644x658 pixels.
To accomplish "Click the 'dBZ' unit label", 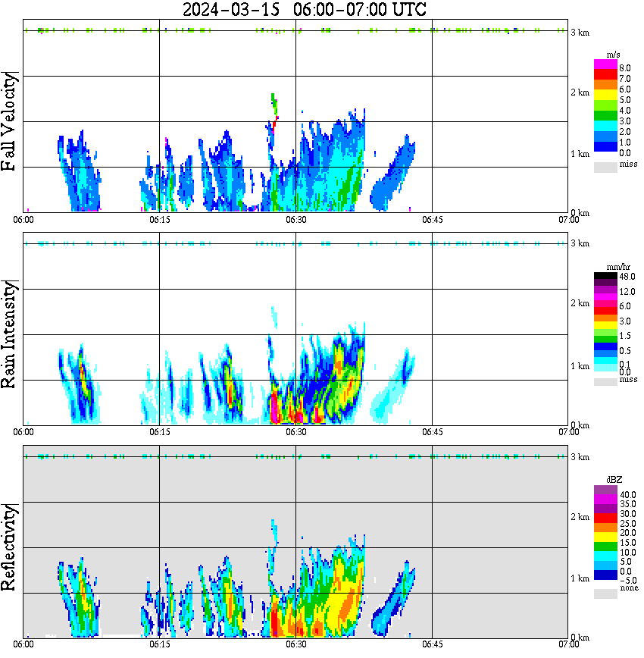I will (614, 480).
